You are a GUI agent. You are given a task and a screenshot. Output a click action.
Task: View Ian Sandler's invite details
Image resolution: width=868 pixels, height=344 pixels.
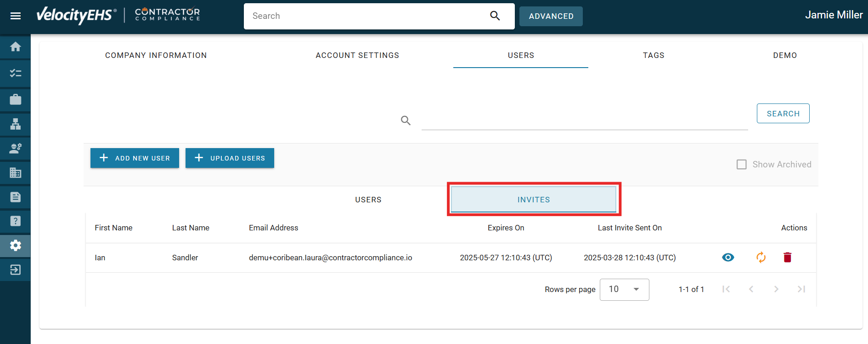(728, 258)
